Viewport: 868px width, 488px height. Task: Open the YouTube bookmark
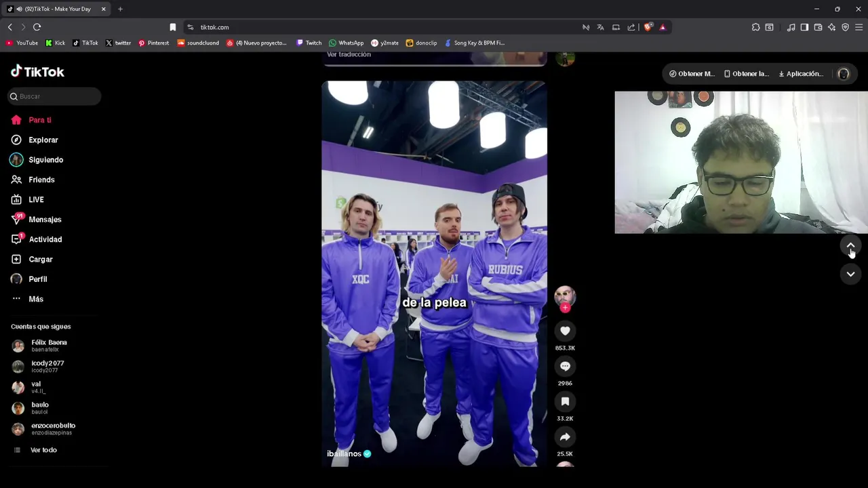pos(22,43)
